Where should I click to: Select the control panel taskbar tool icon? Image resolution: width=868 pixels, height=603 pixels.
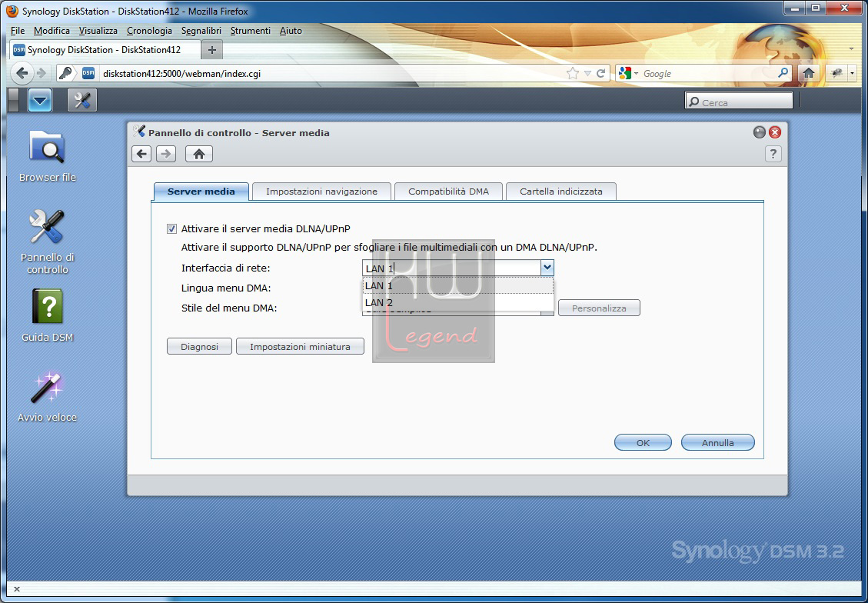tap(82, 100)
